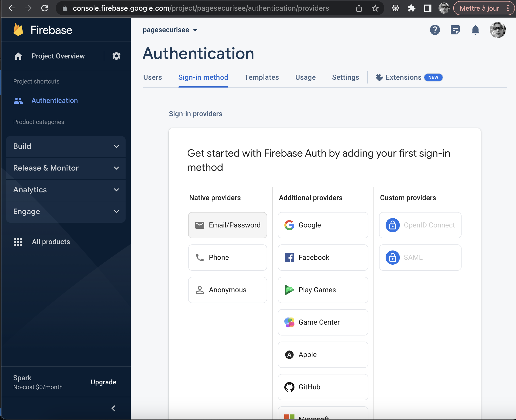Image resolution: width=516 pixels, height=420 pixels.
Task: Open notifications bell icon
Action: click(475, 30)
